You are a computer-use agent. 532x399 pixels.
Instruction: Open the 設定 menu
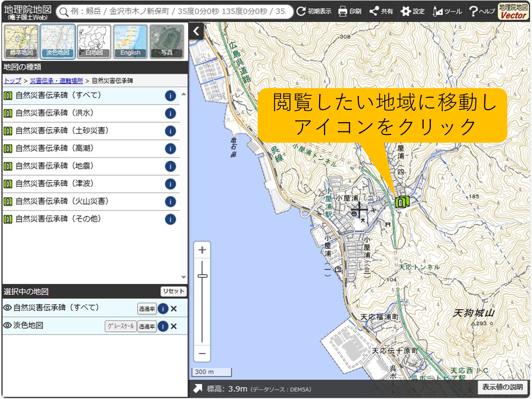[413, 11]
